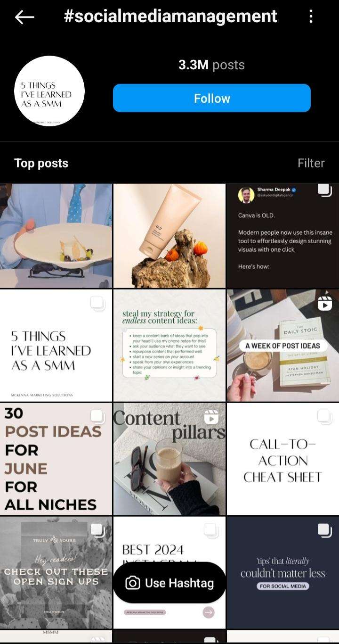Tap carousel icon on 30 Post Ideas post

coord(98,417)
